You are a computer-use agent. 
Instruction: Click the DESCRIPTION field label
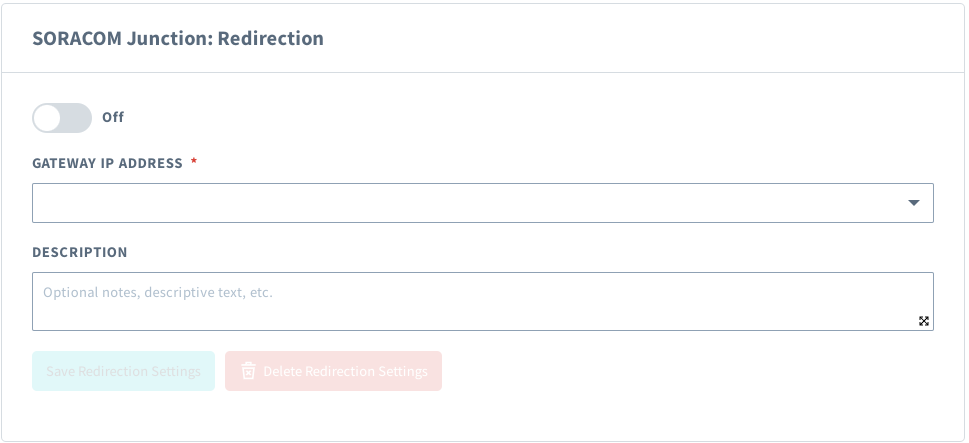click(x=80, y=252)
